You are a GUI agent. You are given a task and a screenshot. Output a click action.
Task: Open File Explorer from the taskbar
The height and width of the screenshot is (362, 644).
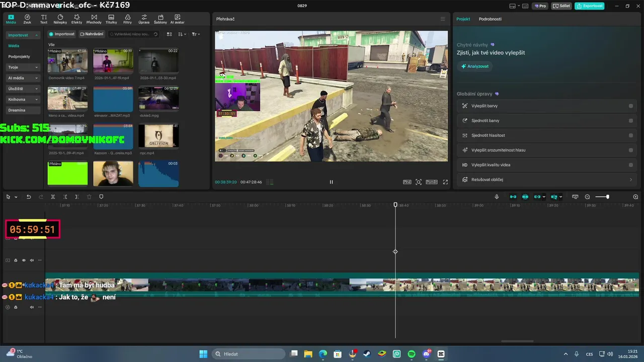[x=308, y=354]
